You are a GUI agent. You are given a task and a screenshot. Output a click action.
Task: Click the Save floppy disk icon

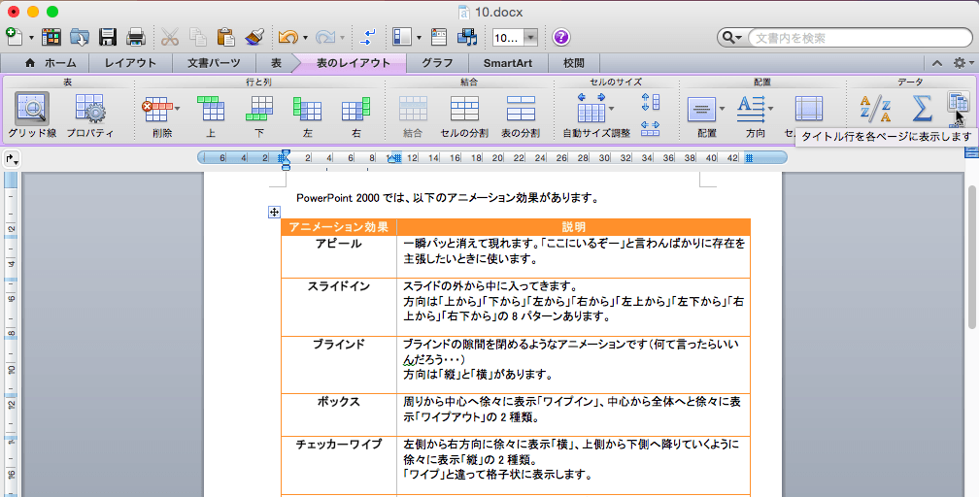pyautogui.click(x=109, y=38)
